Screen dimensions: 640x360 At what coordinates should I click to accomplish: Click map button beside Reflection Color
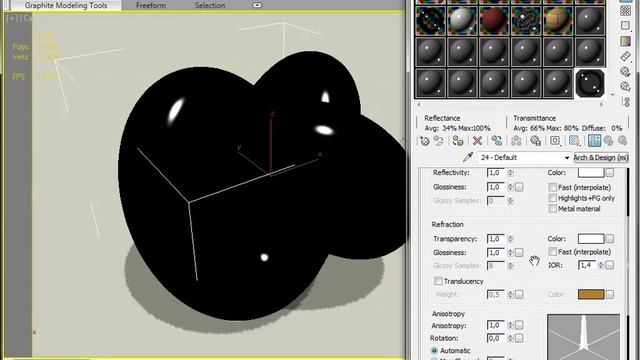pos(610,173)
